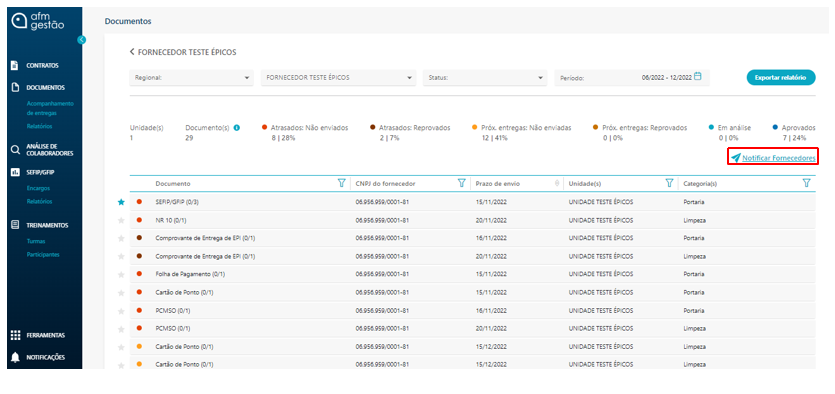The image size is (835, 394).
Task: Collapse the sidebar with the chevron button
Action: [x=81, y=39]
